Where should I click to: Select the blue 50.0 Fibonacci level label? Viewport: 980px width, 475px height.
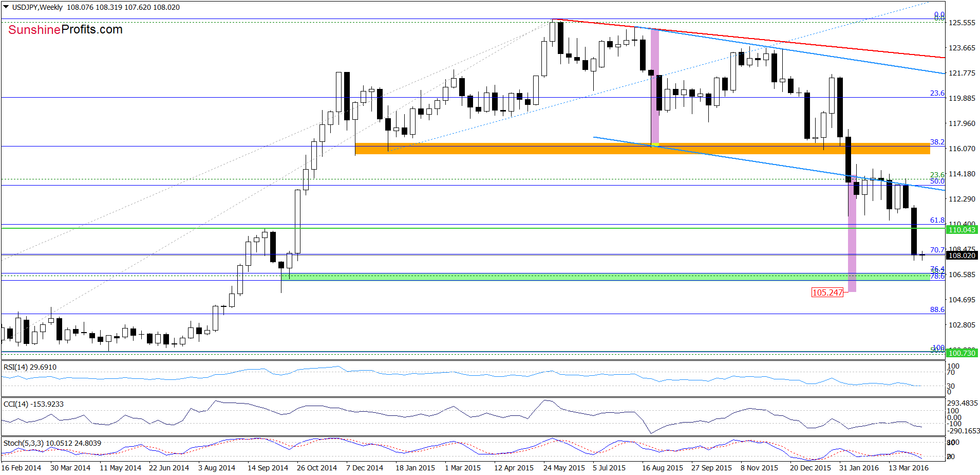pyautogui.click(x=937, y=181)
